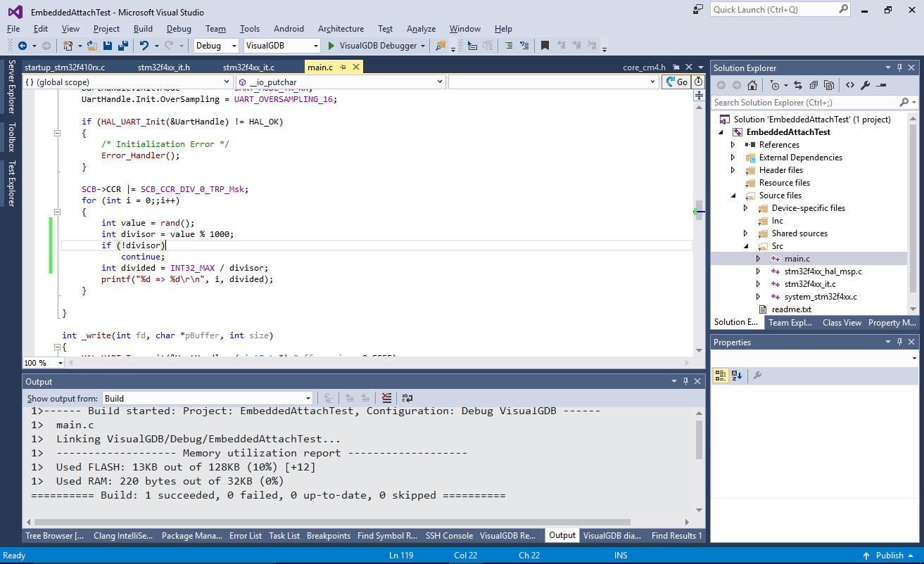The height and width of the screenshot is (564, 924).
Task: Toggle auto-hide pin on Output panel
Action: 685,382
